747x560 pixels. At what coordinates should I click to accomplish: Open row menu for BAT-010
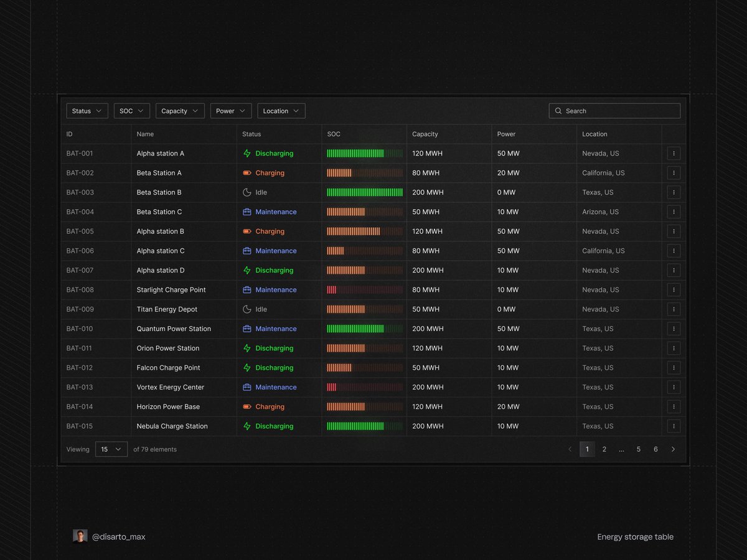pyautogui.click(x=674, y=329)
